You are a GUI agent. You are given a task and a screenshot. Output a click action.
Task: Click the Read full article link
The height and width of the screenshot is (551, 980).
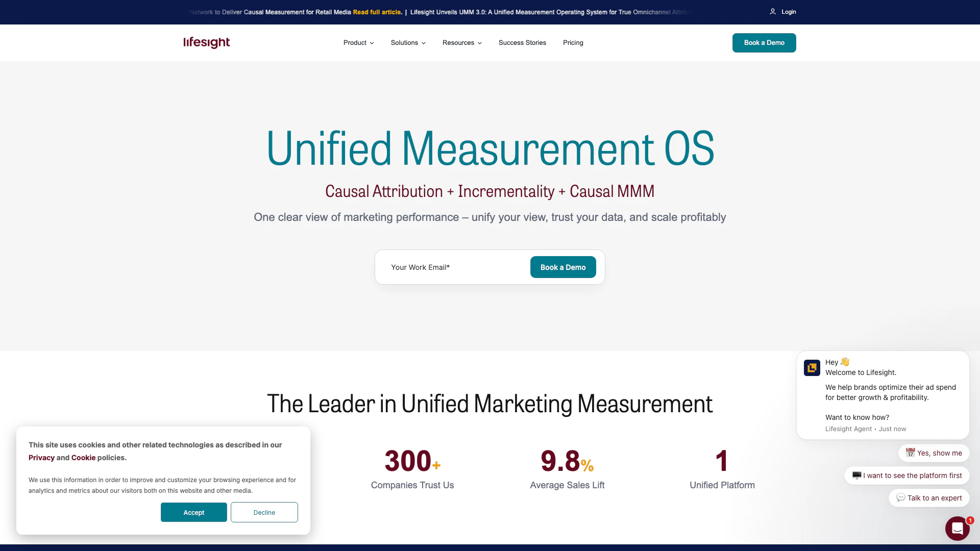point(377,12)
